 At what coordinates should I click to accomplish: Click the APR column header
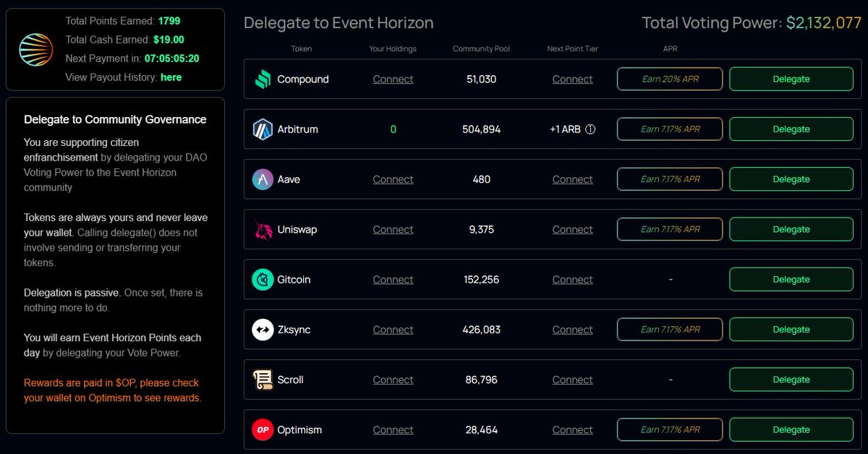click(x=669, y=49)
